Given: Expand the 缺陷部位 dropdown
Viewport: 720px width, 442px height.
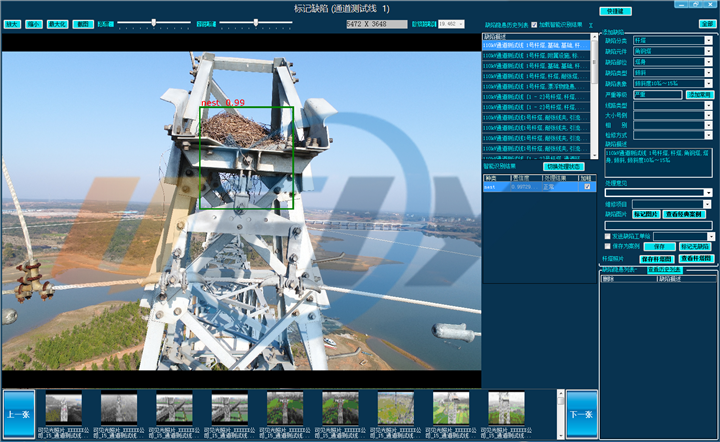Looking at the screenshot, I should pos(709,62).
